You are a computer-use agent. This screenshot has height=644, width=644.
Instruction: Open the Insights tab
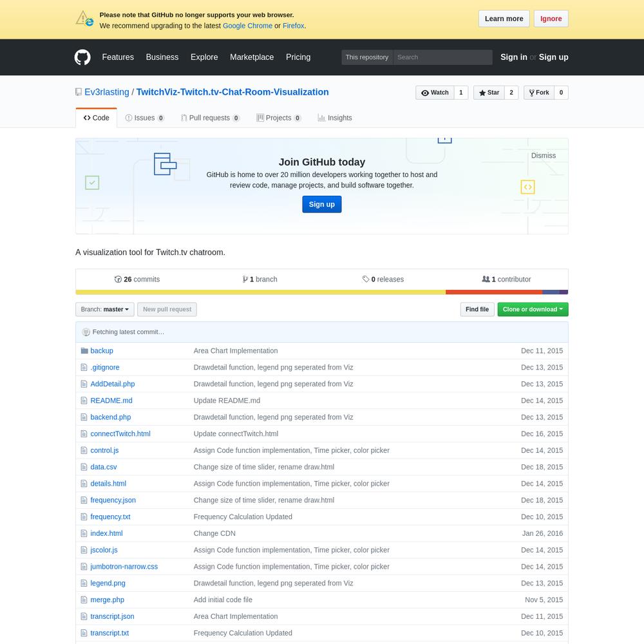(x=335, y=118)
